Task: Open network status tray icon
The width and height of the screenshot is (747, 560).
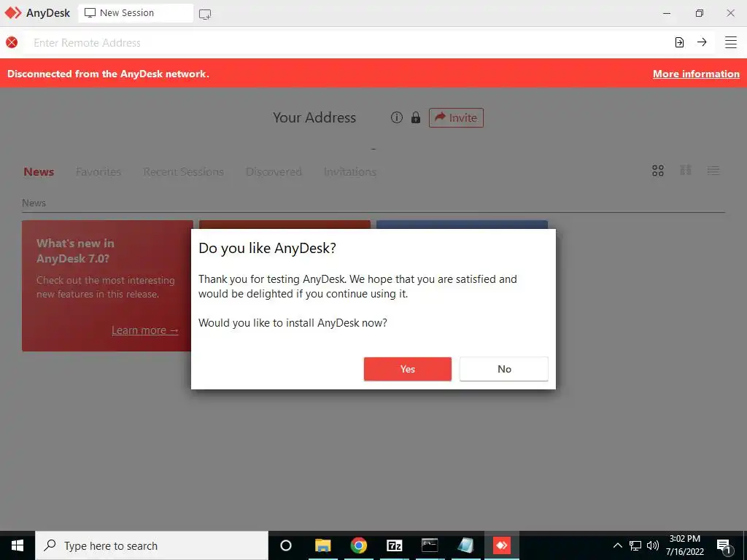Action: point(635,545)
